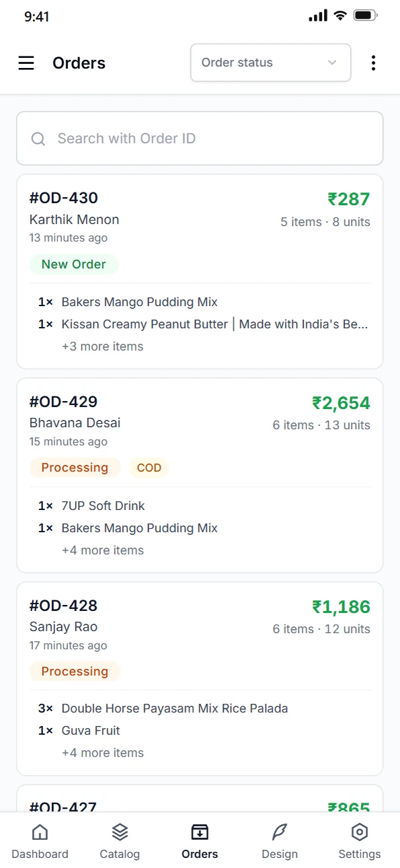Focus the Search with Order ID field
The width and height of the screenshot is (400, 868).
coord(200,139)
